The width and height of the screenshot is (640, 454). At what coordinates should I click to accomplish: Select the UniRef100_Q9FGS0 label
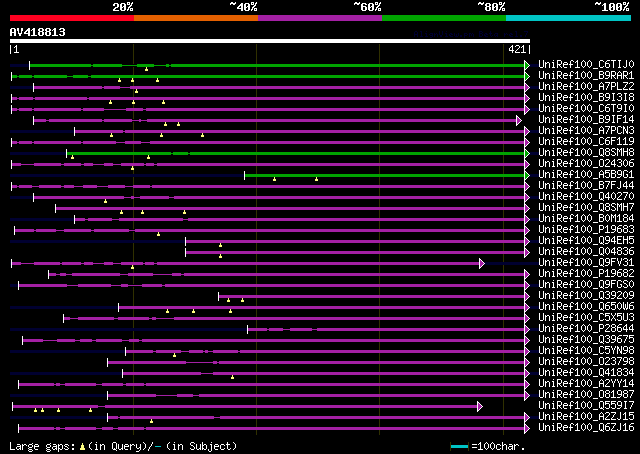[x=586, y=285]
